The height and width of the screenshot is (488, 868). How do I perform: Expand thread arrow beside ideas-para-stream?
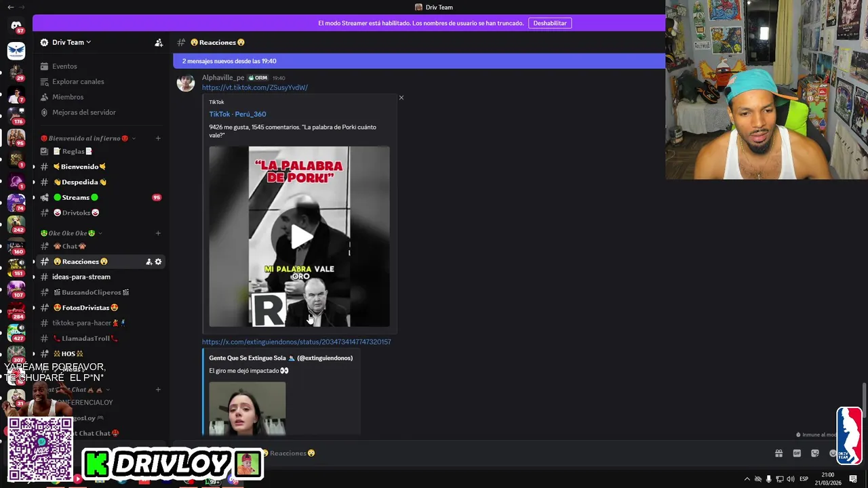point(34,277)
